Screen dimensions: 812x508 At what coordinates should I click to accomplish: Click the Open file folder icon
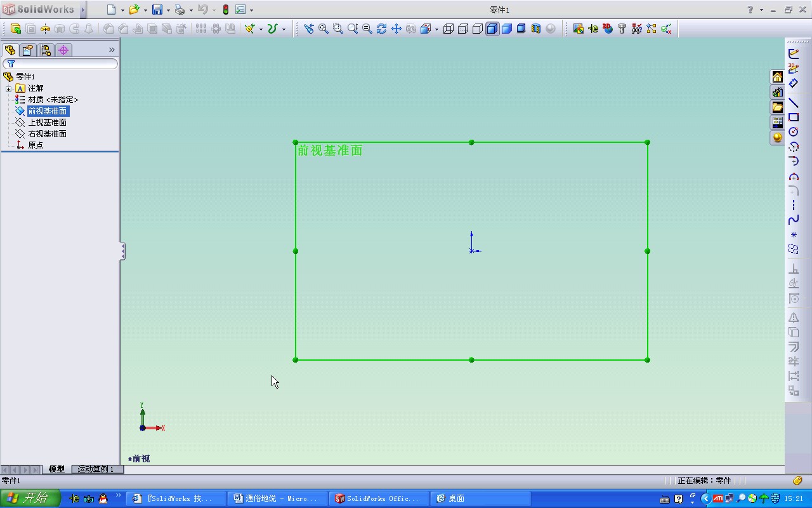coord(134,10)
